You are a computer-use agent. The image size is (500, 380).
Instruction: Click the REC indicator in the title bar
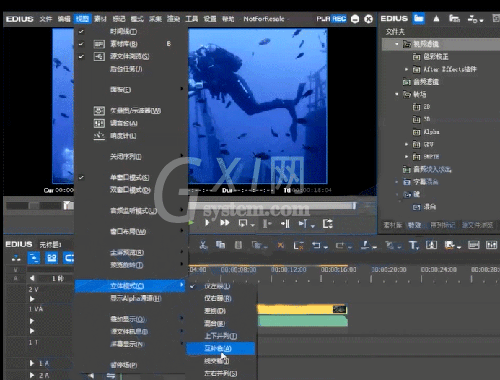tap(339, 19)
